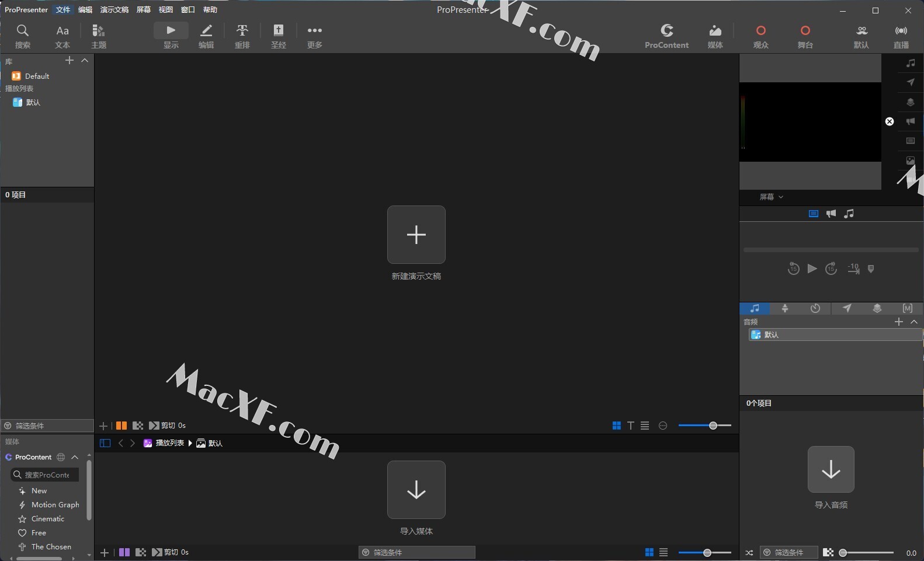Viewport: 924px width, 561px height.
Task: Open the 主题 theme tool
Action: pos(99,36)
